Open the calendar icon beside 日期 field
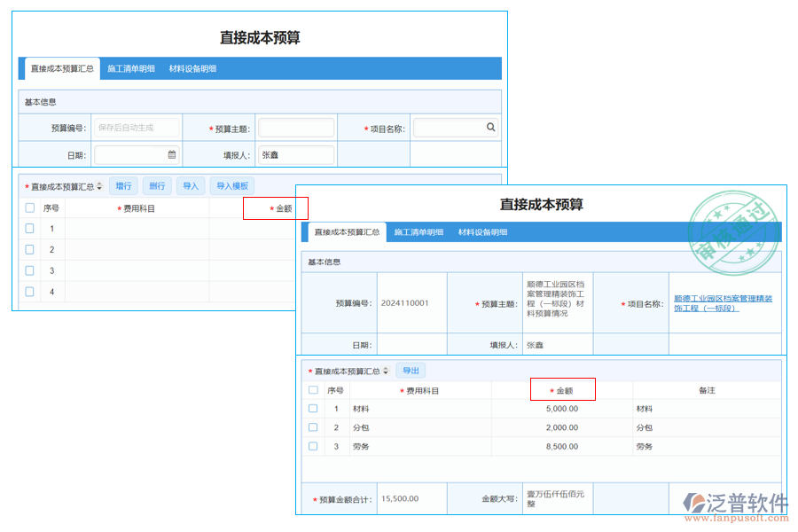The image size is (798, 532). 171,153
